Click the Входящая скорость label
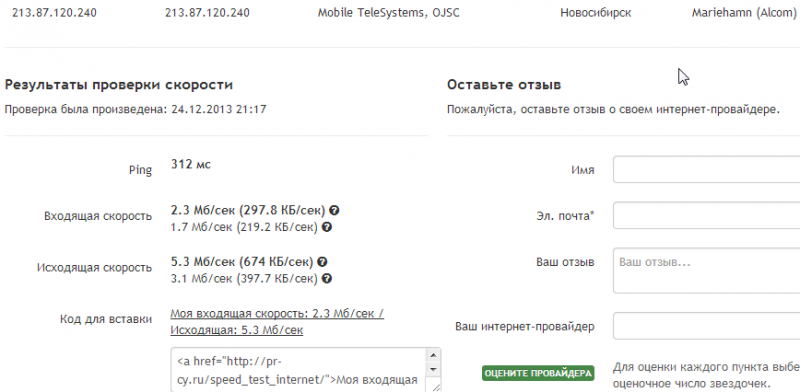Image resolution: width=800 pixels, height=392 pixels. point(98,216)
